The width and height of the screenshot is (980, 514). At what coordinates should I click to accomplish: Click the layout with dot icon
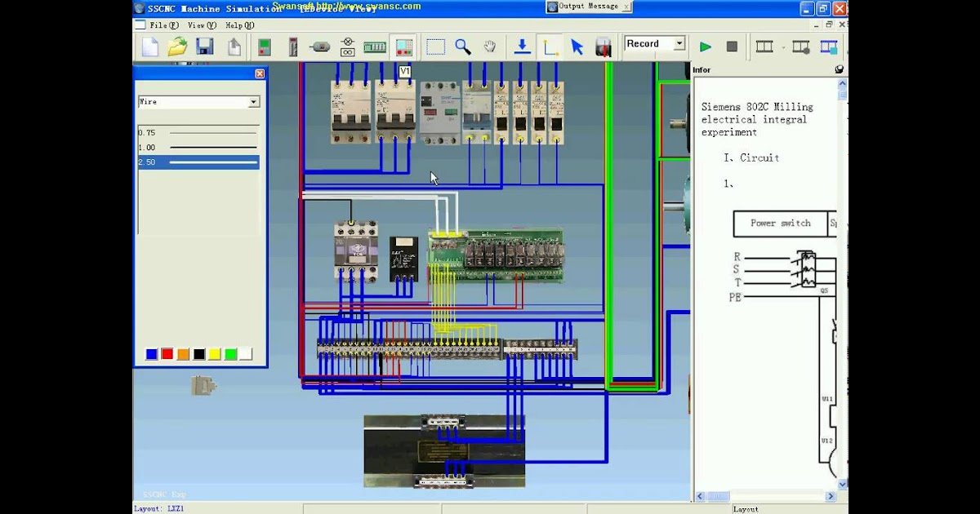coord(800,47)
